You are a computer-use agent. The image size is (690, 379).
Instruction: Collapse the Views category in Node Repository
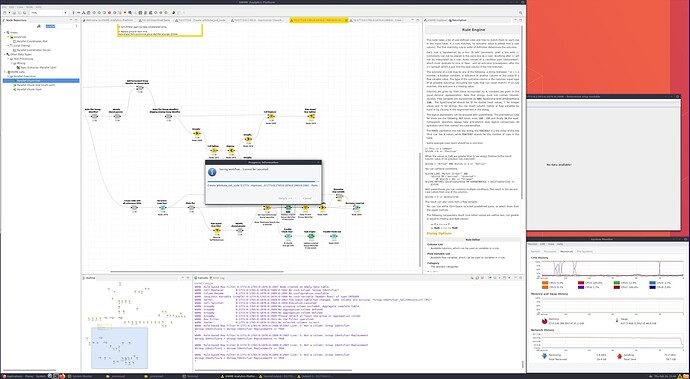pos(5,32)
